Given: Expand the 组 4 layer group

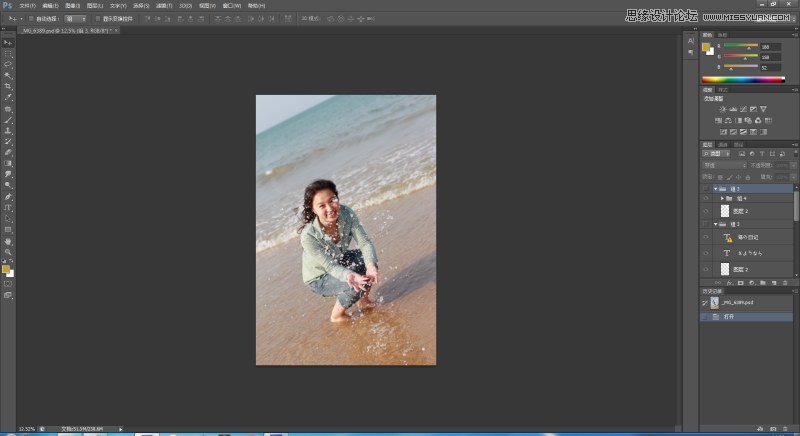Looking at the screenshot, I should [x=722, y=200].
